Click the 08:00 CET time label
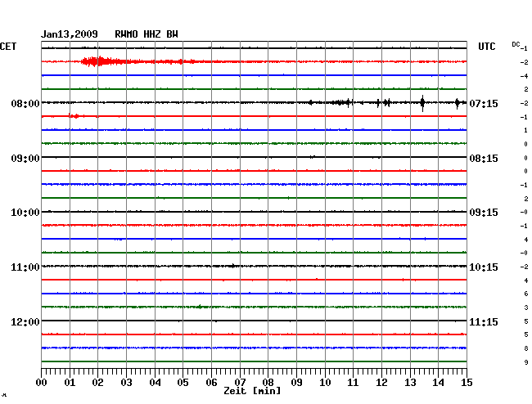Viewport: 532px width, 404px height. click(25, 103)
